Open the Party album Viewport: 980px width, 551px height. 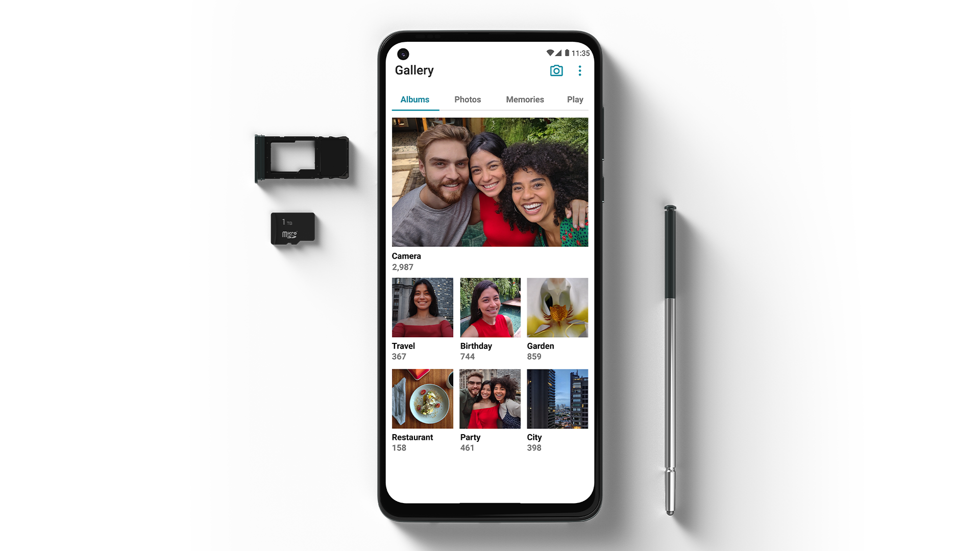(x=489, y=398)
